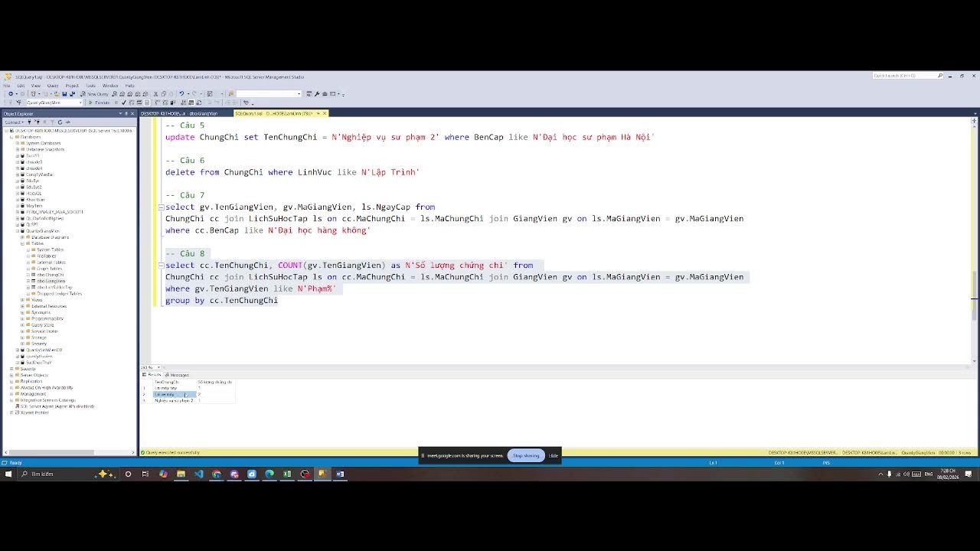
Task: Select the dbo.ChungChi table in the tree
Action: coord(51,275)
